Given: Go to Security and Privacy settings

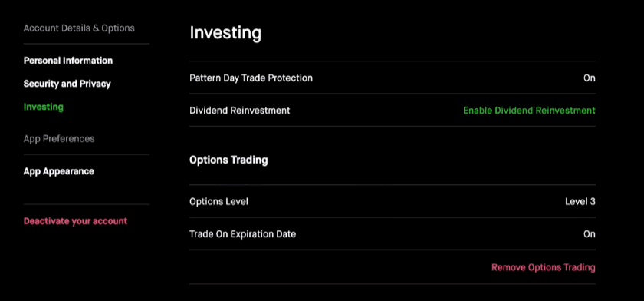Looking at the screenshot, I should [67, 84].
